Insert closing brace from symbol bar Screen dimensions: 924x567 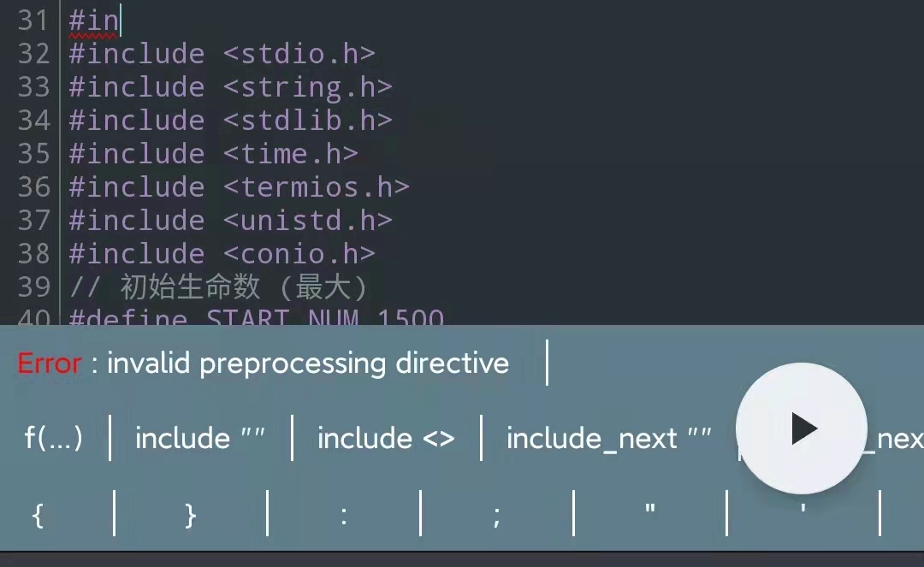tap(189, 514)
